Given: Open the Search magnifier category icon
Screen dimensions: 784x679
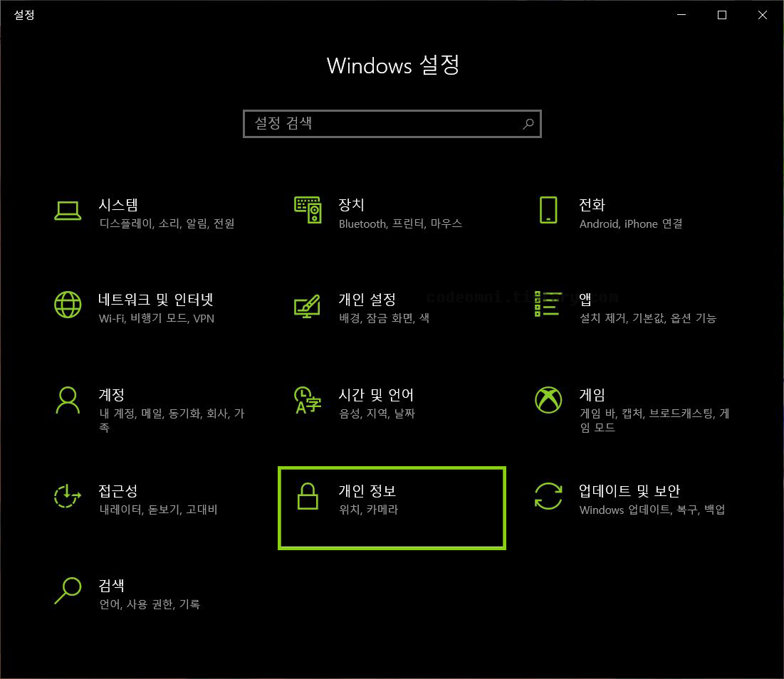Looking at the screenshot, I should (68, 591).
